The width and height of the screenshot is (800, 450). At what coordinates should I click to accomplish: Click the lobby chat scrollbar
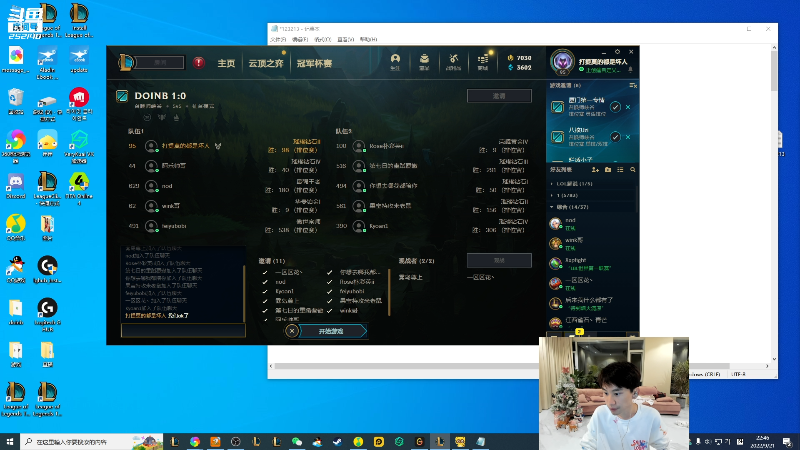(244, 293)
